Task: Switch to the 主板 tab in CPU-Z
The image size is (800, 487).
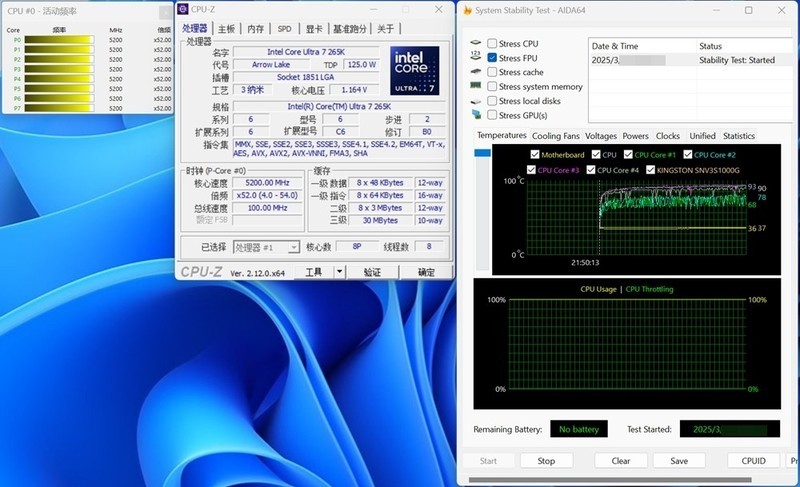Action: tap(226, 29)
